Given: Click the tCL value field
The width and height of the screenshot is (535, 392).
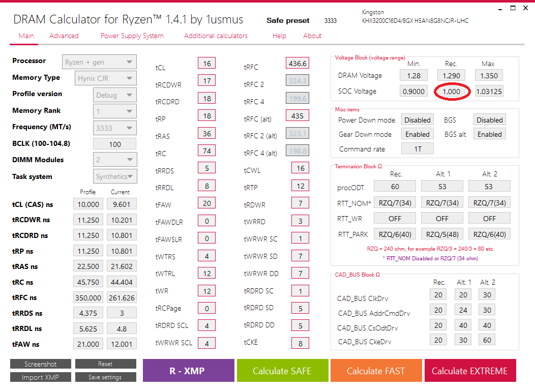Looking at the screenshot, I should [207, 64].
